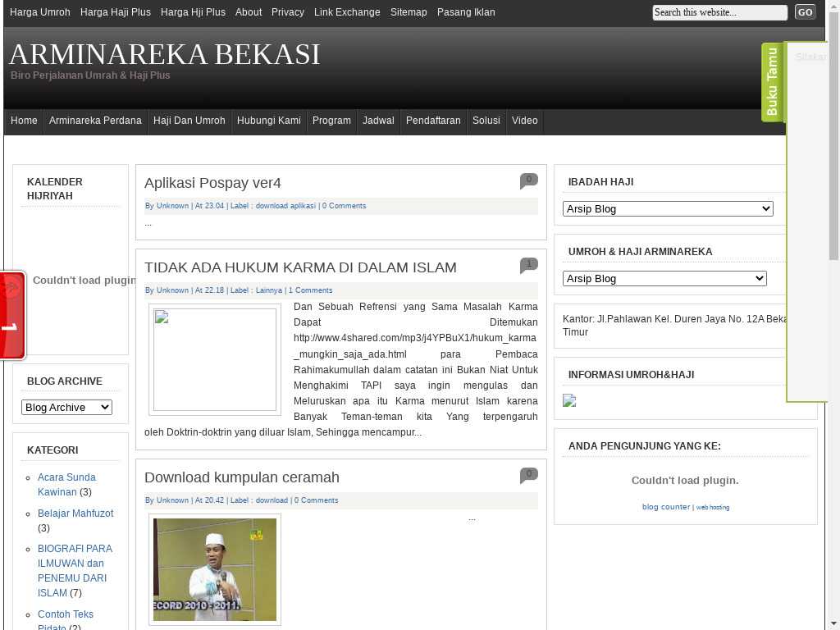The width and height of the screenshot is (840, 630).
Task: Open comment bubble for Aplikasi Pospay ver4
Action: [528, 180]
